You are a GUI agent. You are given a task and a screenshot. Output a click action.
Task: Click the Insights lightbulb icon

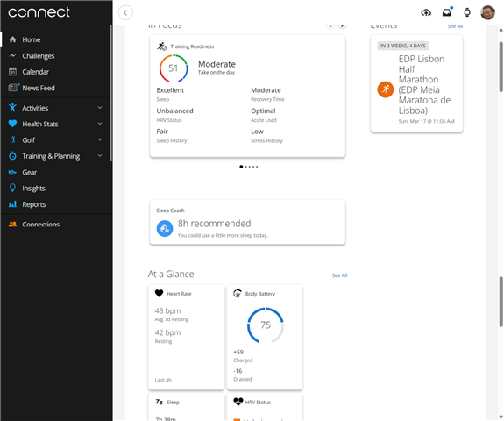(x=12, y=188)
